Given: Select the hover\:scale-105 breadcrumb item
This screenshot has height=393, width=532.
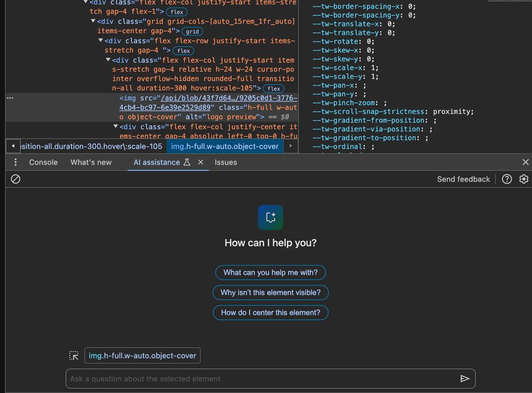Looking at the screenshot, I should 92,146.
